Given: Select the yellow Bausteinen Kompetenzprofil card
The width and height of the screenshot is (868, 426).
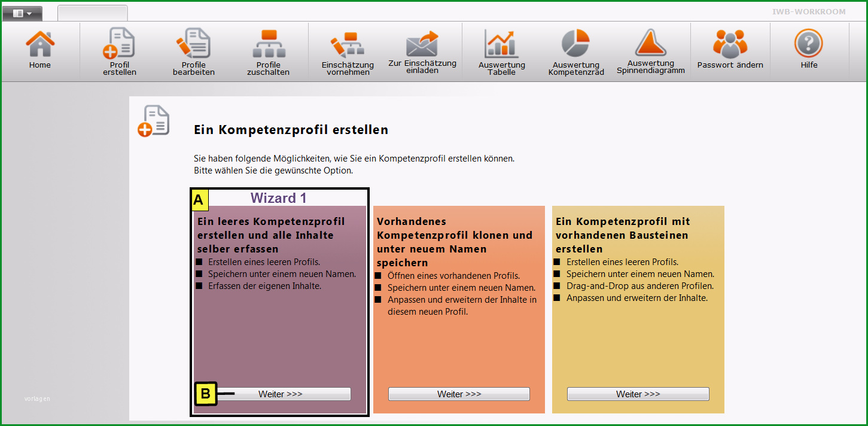Looking at the screenshot, I should point(638,309).
